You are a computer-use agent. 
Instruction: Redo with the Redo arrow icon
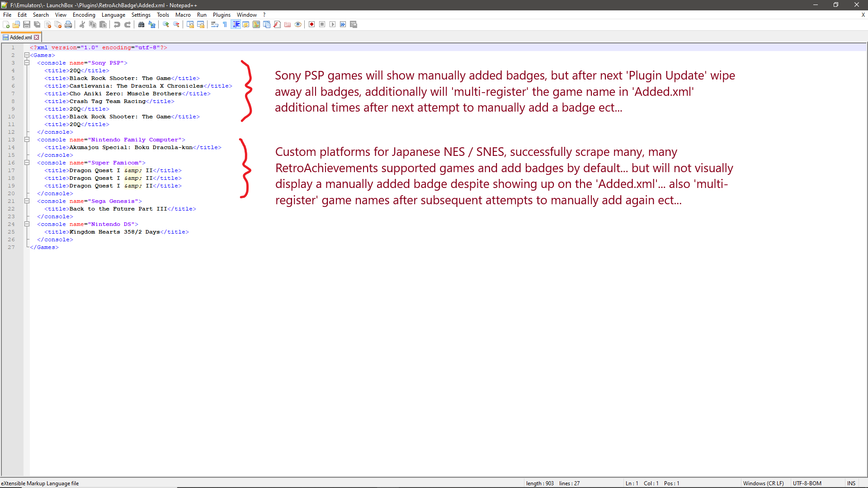pos(127,24)
